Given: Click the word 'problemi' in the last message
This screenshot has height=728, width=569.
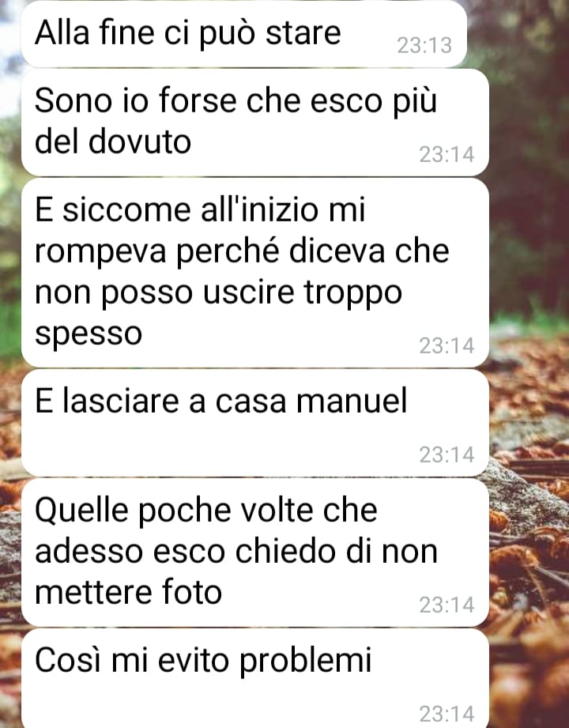Looking at the screenshot, I should tap(305, 661).
